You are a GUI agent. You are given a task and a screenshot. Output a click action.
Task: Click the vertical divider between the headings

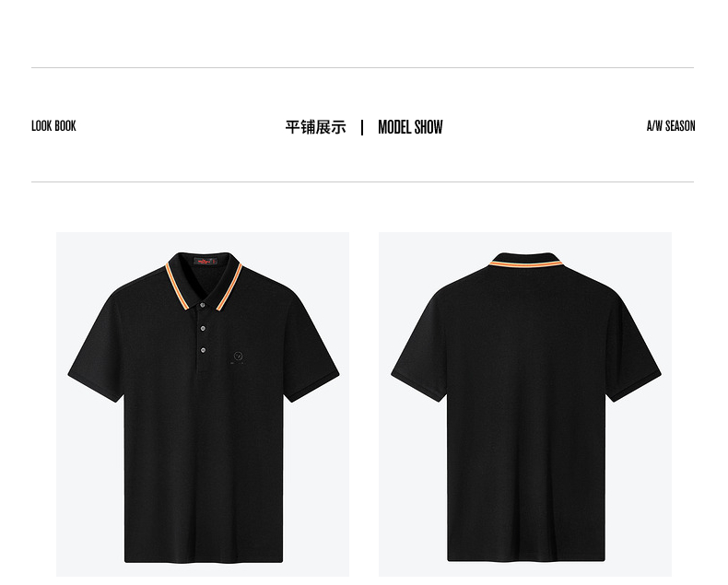[362, 127]
